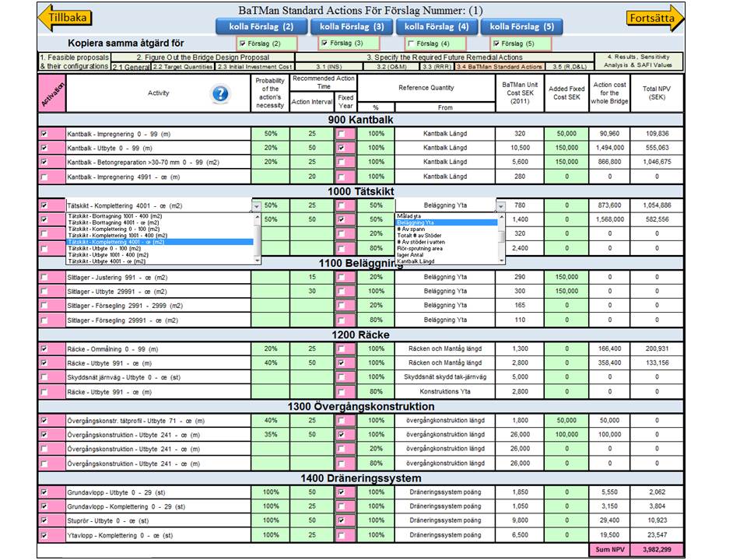Toggle activation for Tätskikt - Komplettering 4001 row
Image resolution: width=747 pixels, height=560 pixels.
click(44, 205)
